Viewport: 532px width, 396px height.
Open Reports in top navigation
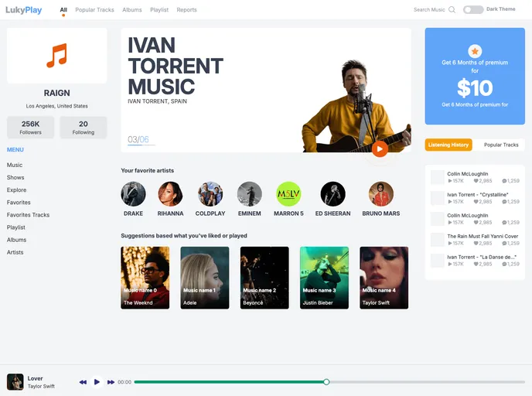point(186,10)
